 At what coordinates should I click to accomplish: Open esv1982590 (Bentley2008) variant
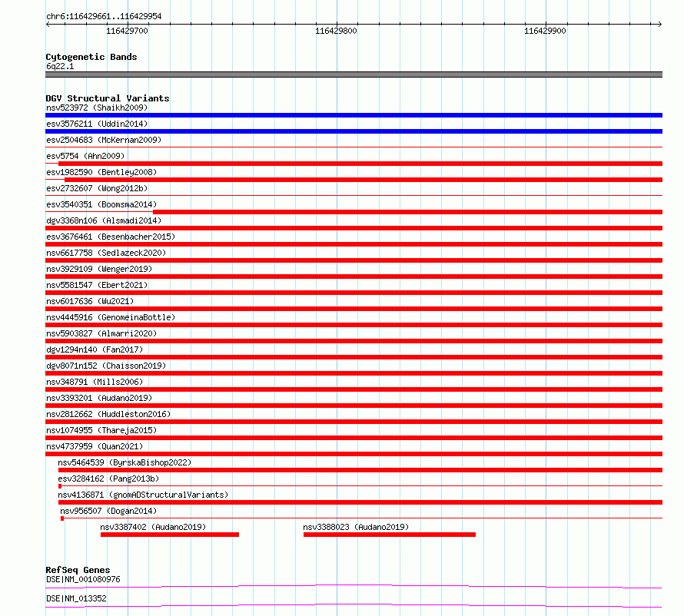point(101,172)
